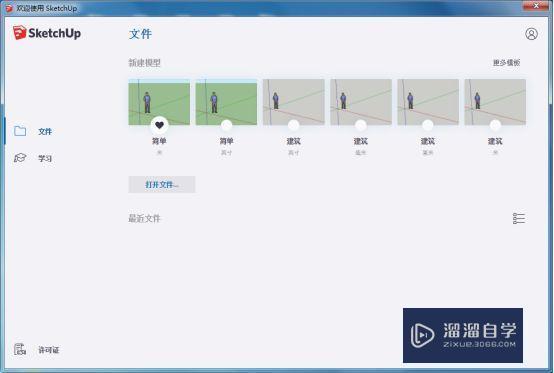Toggle recent files list view icon

(x=519, y=218)
